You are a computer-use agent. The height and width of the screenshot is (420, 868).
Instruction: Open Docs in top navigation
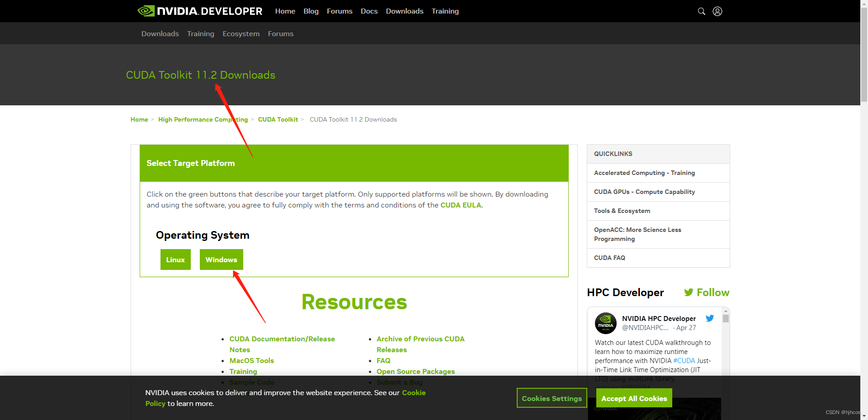point(369,11)
